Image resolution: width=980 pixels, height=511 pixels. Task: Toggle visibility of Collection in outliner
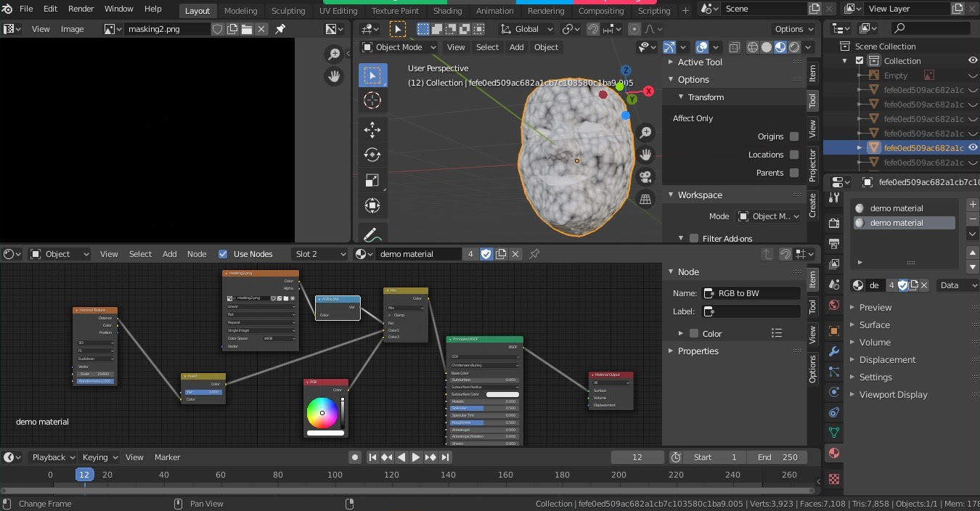click(x=973, y=61)
